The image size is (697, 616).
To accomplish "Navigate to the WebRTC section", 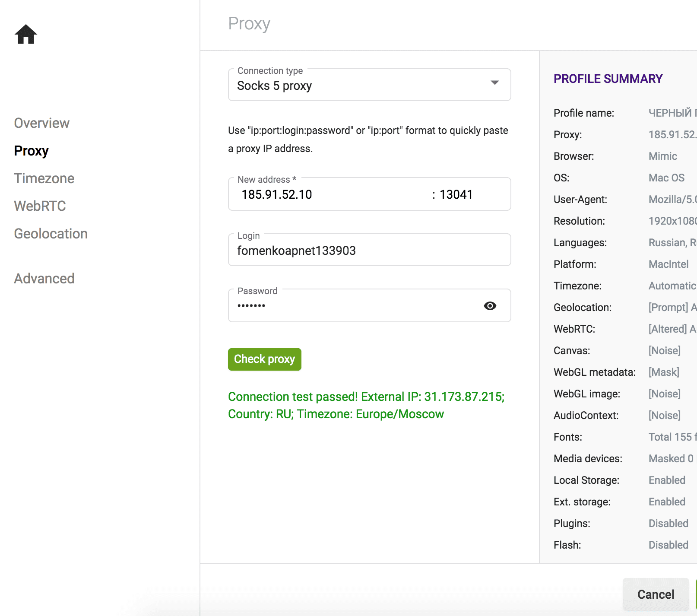I will tap(39, 206).
